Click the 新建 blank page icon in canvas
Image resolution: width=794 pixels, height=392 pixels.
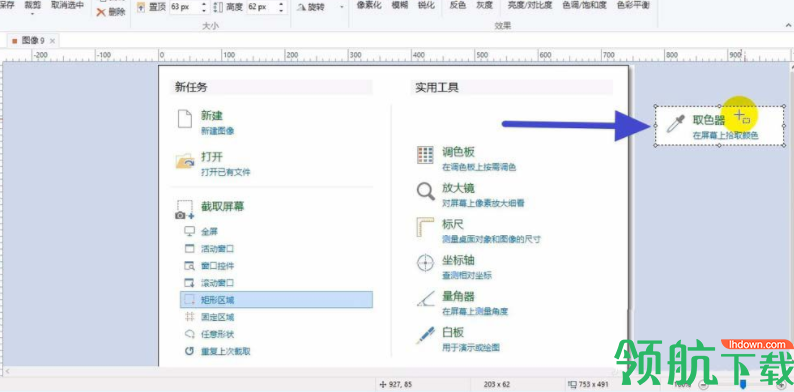tap(185, 120)
